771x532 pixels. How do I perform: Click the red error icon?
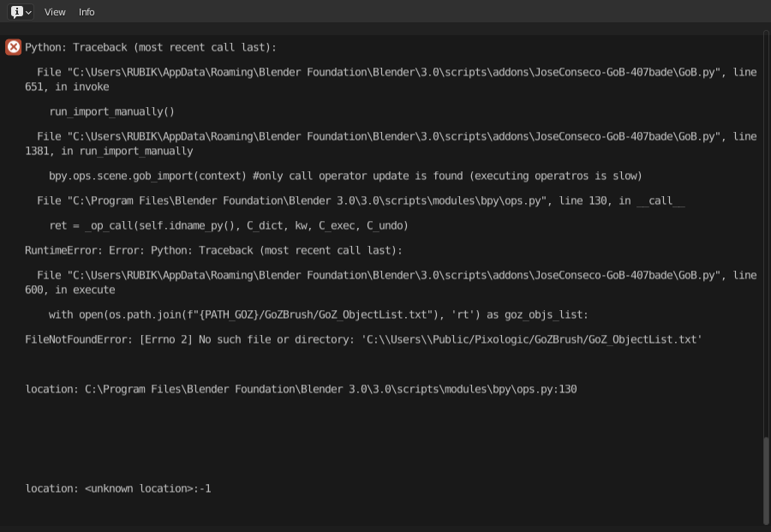(13, 47)
